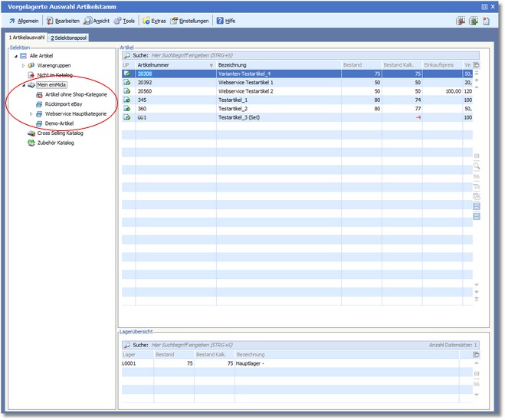This screenshot has width=505, height=420.
Task: Collapse the Alle Artikel tree node
Action: (15, 56)
